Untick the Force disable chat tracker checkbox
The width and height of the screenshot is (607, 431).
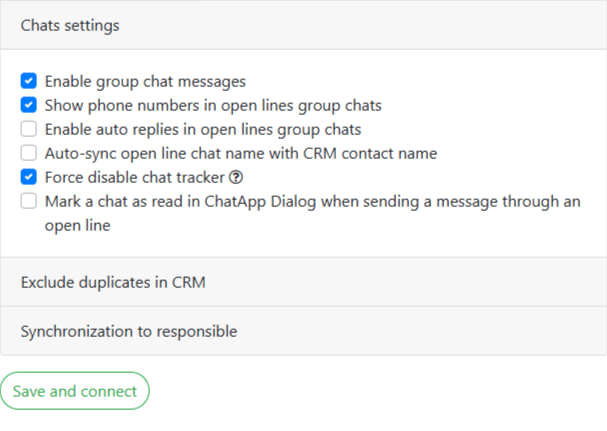click(29, 177)
